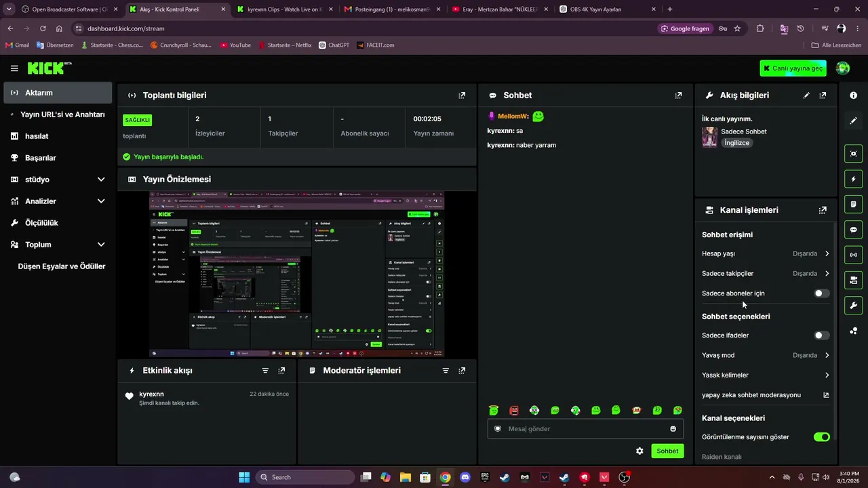This screenshot has width=868, height=488.
Task: Click the KICK logo
Action: click(49, 68)
